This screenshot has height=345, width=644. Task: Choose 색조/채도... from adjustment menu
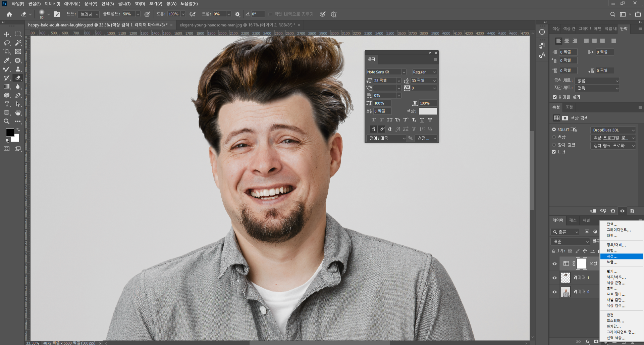pos(621,277)
